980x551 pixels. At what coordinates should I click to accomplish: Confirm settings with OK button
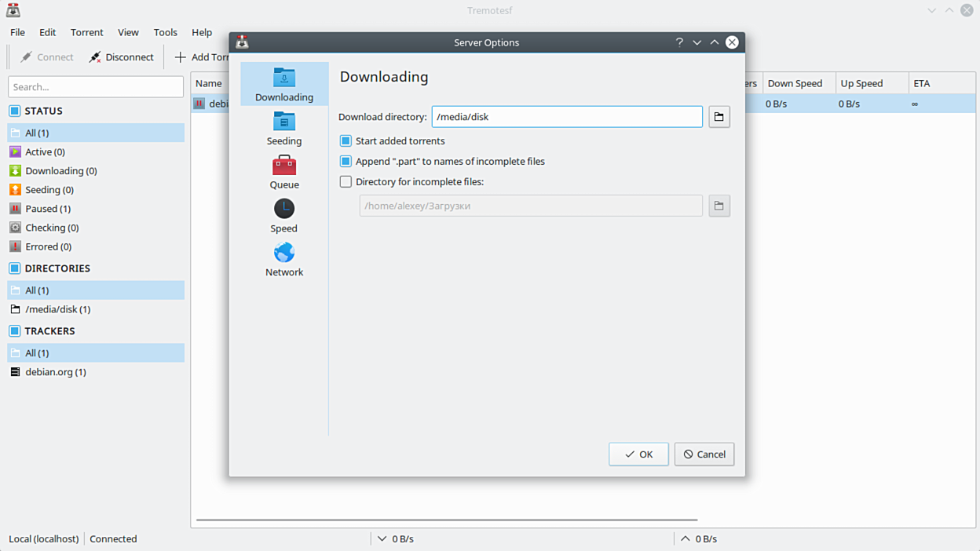pos(638,454)
